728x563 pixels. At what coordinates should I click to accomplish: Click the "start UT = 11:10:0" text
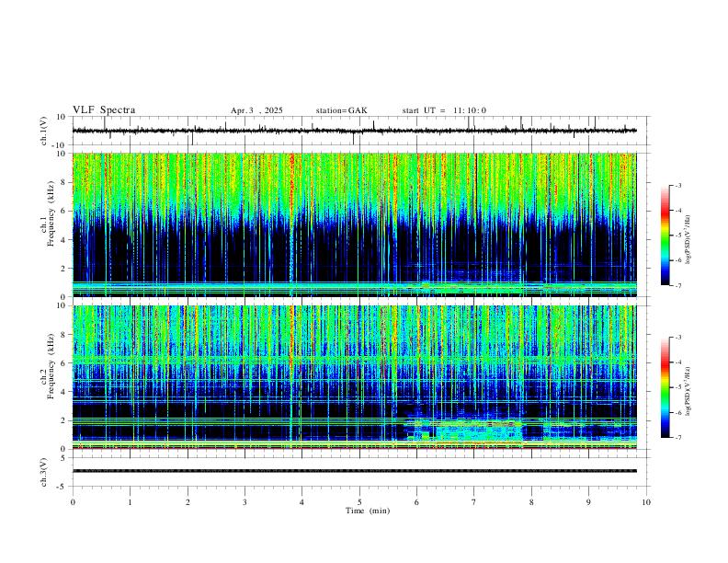[444, 110]
